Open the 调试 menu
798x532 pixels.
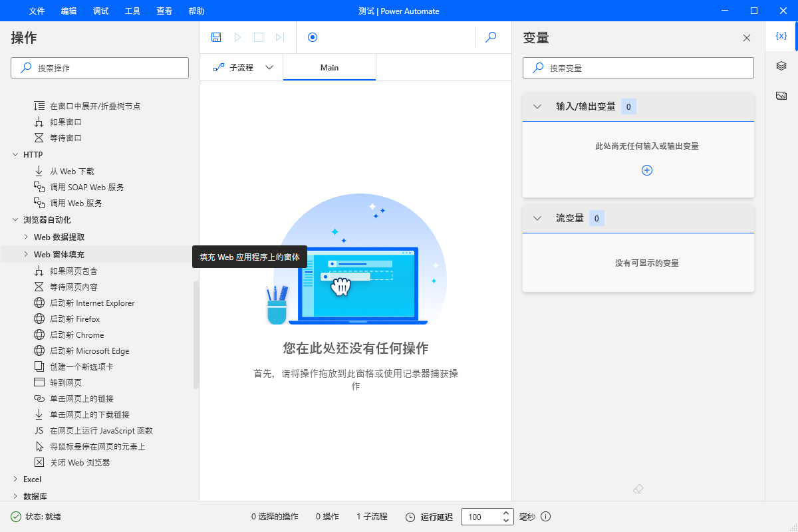(x=101, y=11)
